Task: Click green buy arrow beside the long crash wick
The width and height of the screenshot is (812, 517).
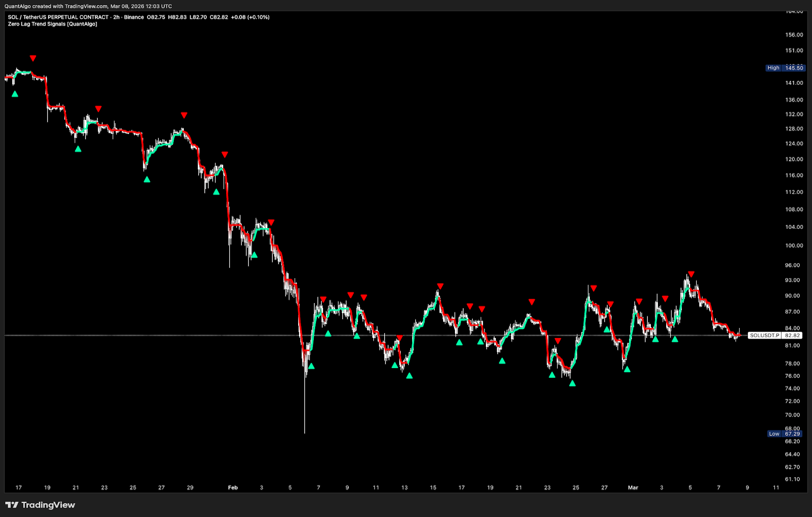Action: (x=311, y=366)
